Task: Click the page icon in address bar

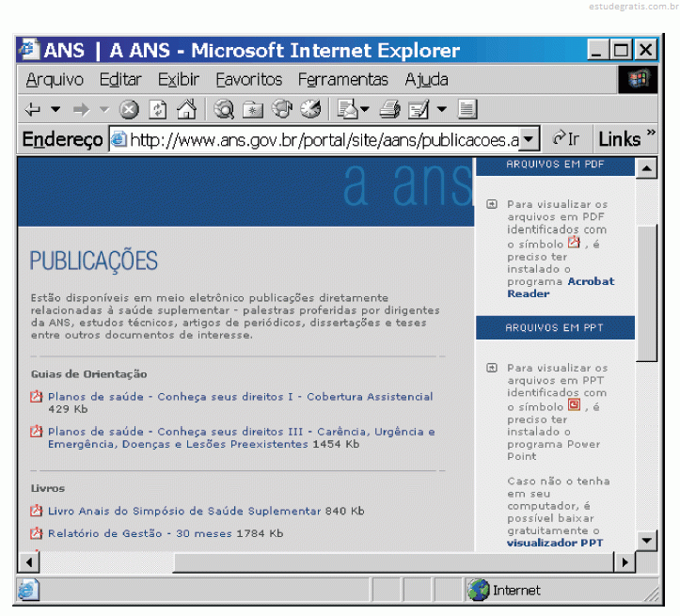Action: pos(118,139)
